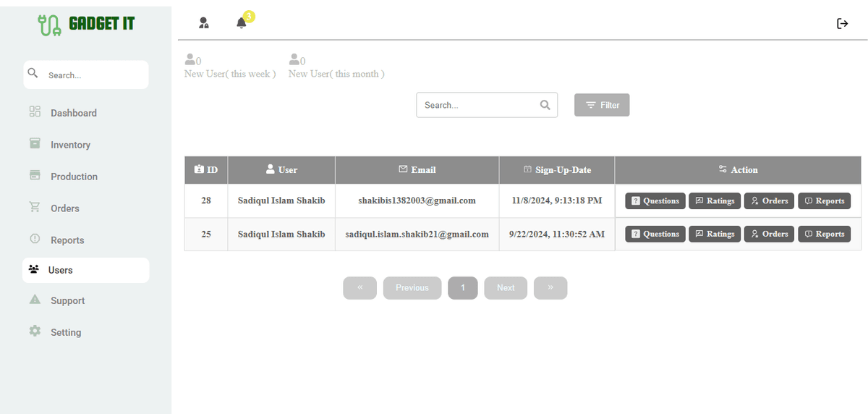Click the Reports alert circle icon
The height and width of the screenshot is (414, 868).
point(35,239)
